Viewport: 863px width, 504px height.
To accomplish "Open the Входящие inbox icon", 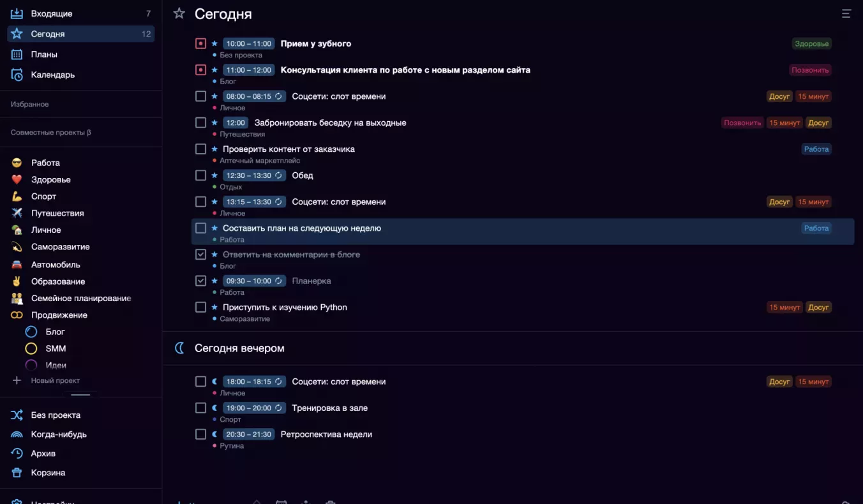I will click(x=17, y=13).
